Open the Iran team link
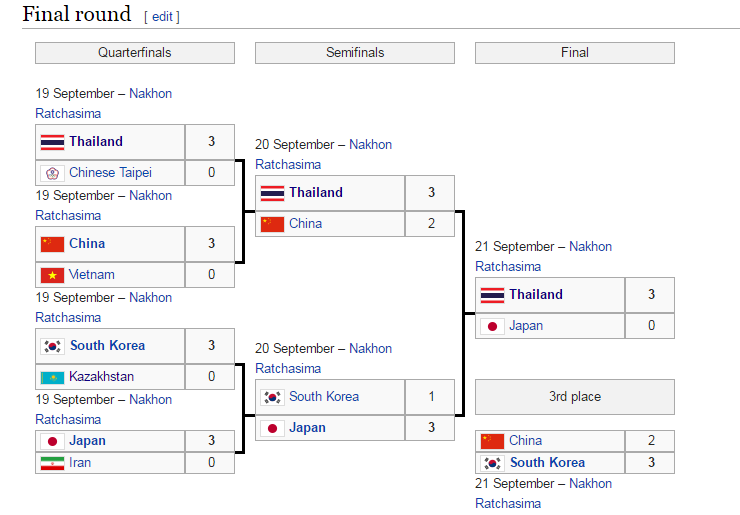The height and width of the screenshot is (515, 740). (x=80, y=462)
